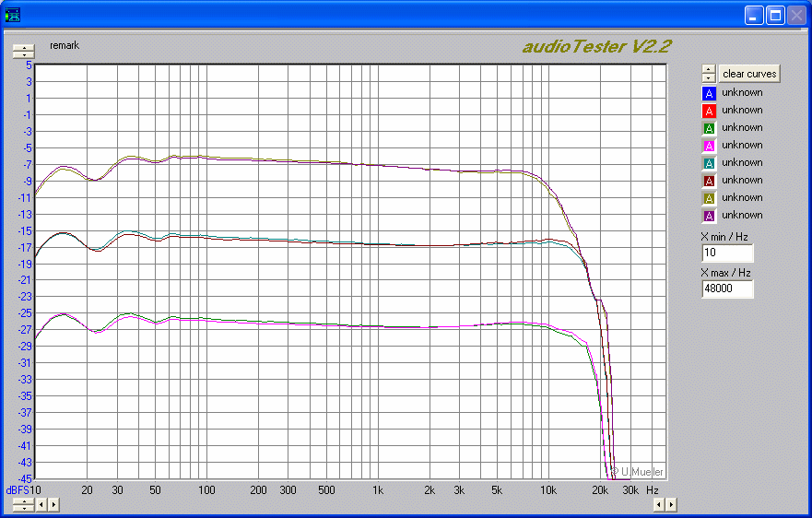The height and width of the screenshot is (518, 812).
Task: Click the X max / Hz input showing 48000
Action: click(x=727, y=288)
